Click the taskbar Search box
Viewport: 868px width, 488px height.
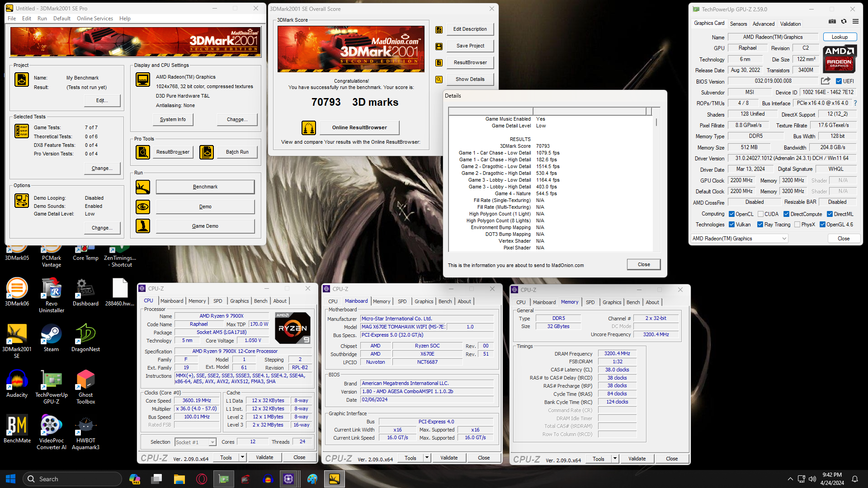[x=72, y=479]
